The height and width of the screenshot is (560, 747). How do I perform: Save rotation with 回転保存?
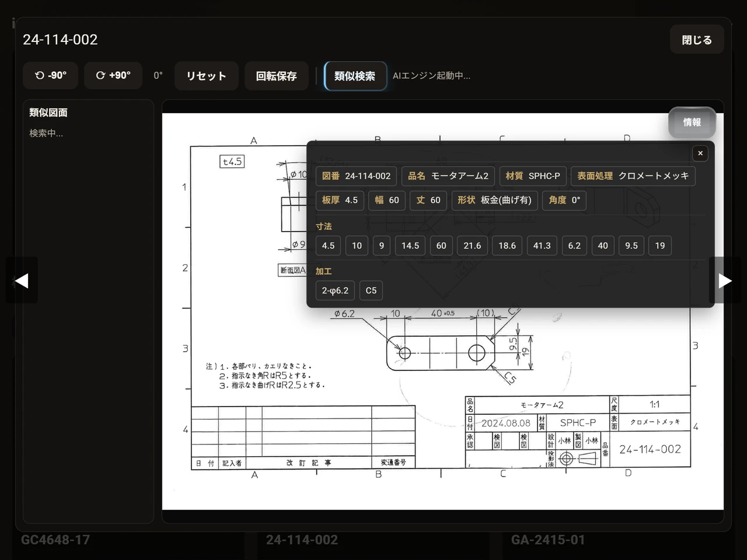click(x=276, y=76)
